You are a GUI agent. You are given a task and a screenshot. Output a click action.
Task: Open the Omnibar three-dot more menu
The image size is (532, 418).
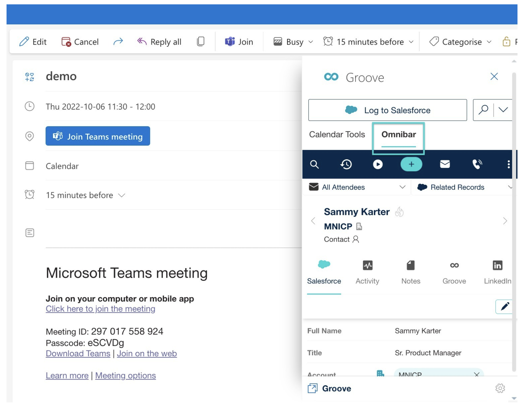[509, 164]
